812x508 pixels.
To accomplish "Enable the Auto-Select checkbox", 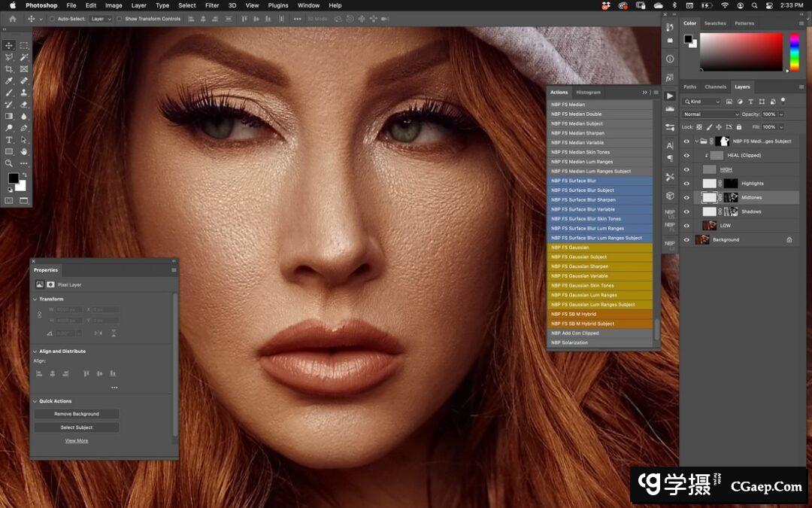I will click(x=52, y=19).
